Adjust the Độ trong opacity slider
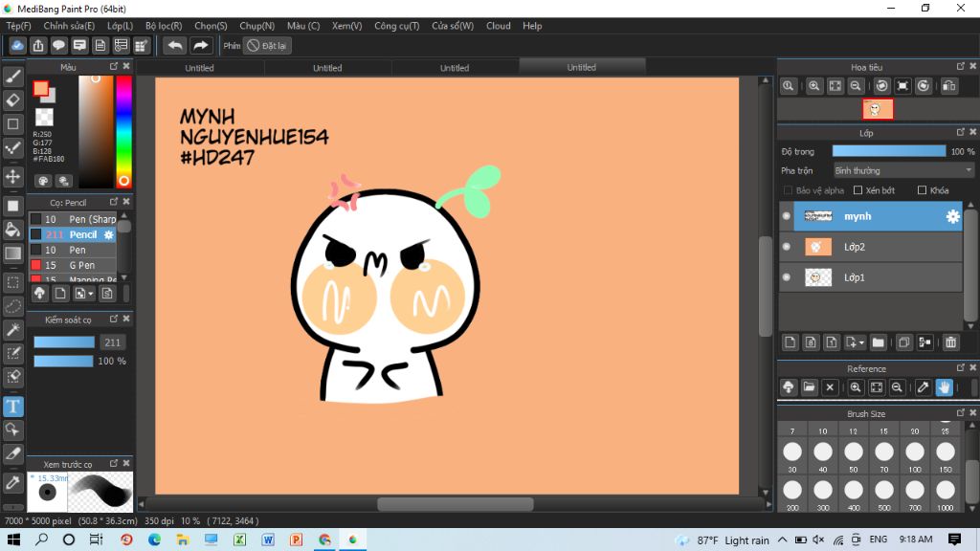Image resolution: width=980 pixels, height=551 pixels. coord(889,151)
